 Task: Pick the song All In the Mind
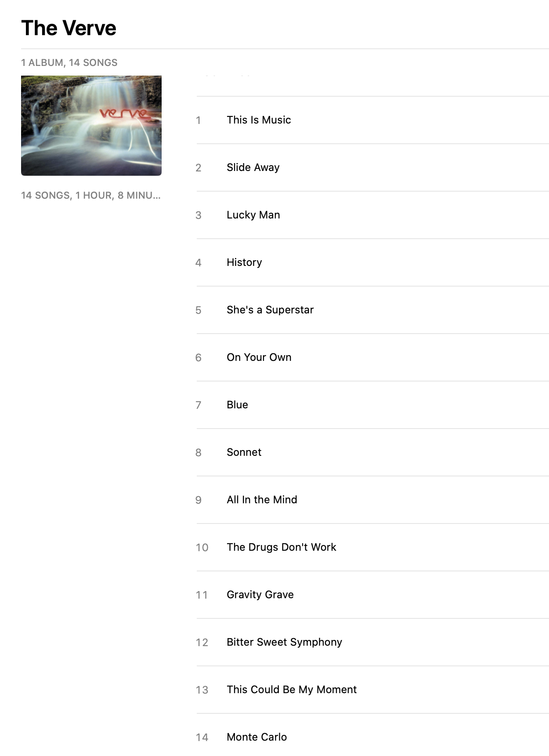point(372,500)
